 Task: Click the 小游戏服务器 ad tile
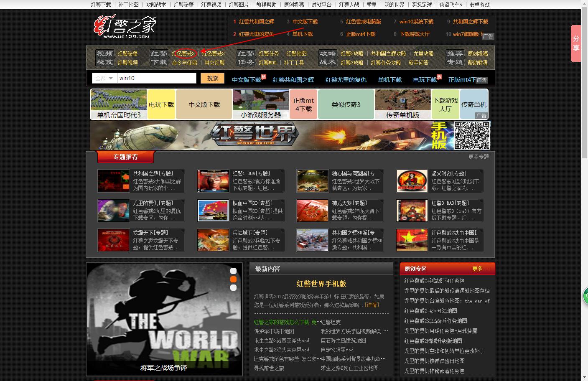261,104
